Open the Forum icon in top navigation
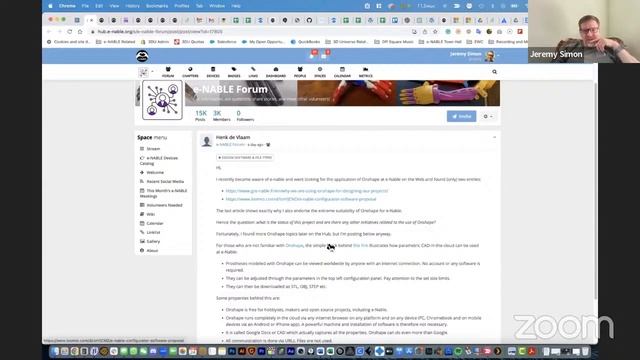 (x=168, y=72)
